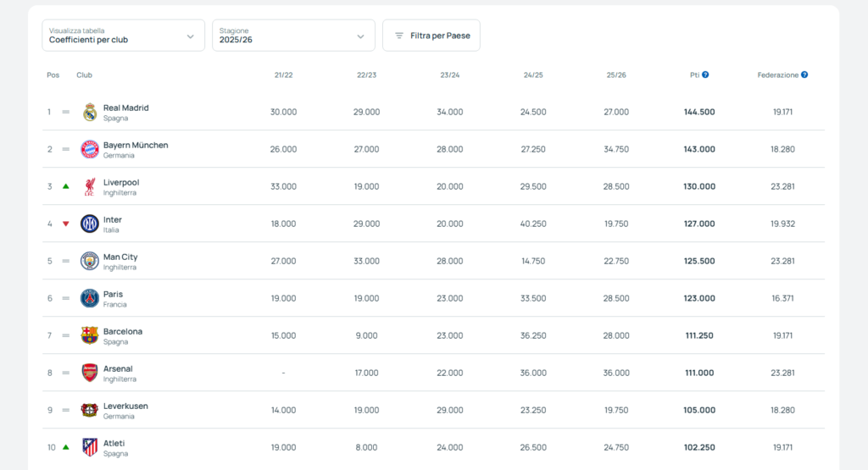The image size is (868, 470).
Task: Click the Barcelona club crest
Action: point(90,335)
